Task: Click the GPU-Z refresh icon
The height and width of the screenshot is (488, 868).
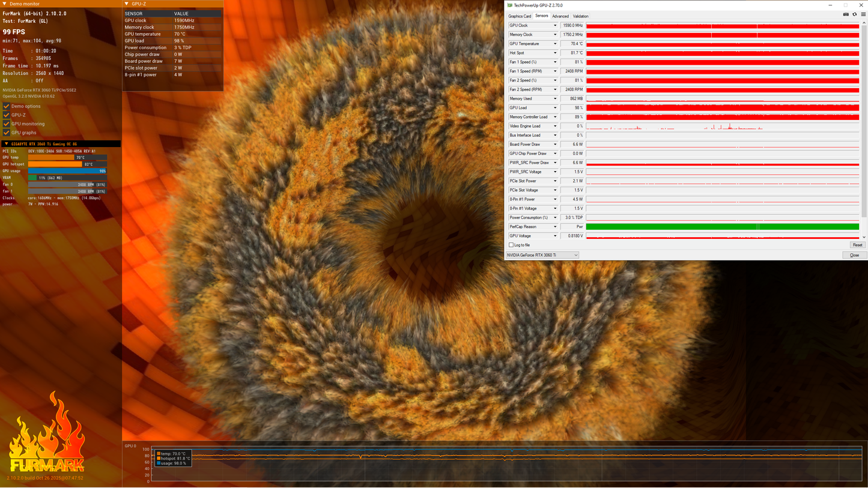Action: [x=854, y=14]
